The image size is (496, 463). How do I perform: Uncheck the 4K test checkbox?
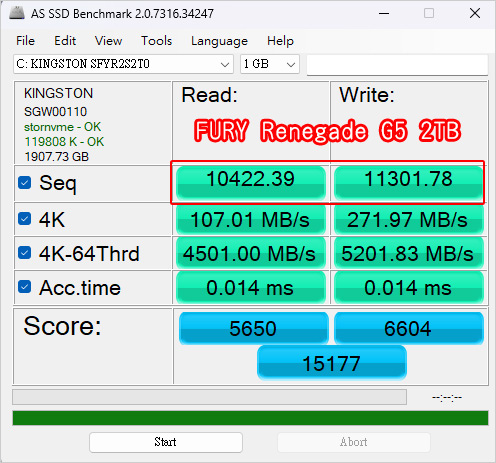coord(25,219)
